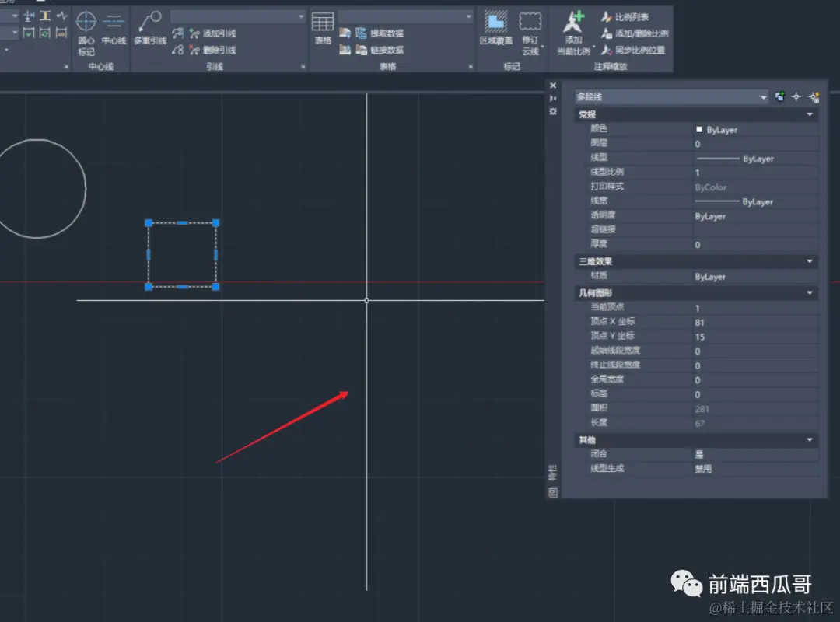The image size is (840, 622).
Task: Click the multileader collect icon left of 删除引线
Action: click(178, 50)
